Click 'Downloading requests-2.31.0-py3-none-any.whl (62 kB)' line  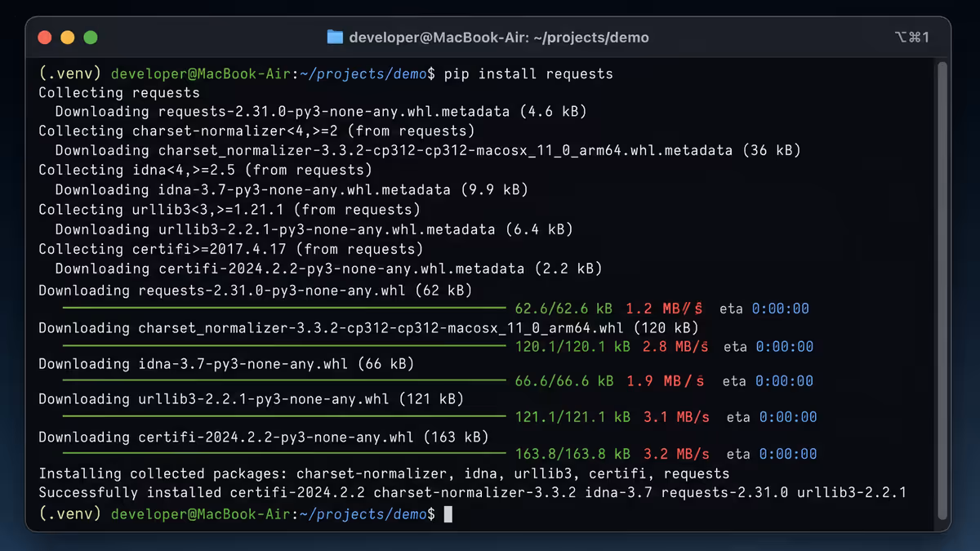point(256,291)
